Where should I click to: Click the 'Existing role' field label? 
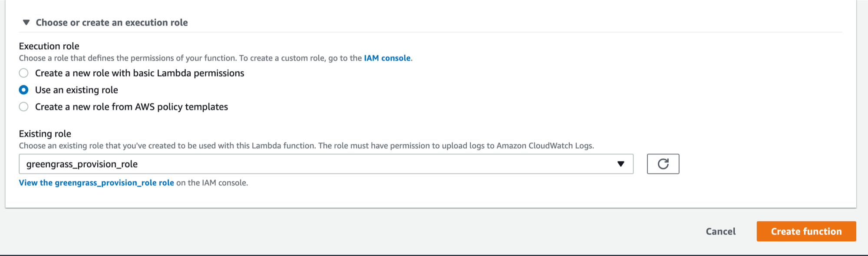click(x=45, y=134)
